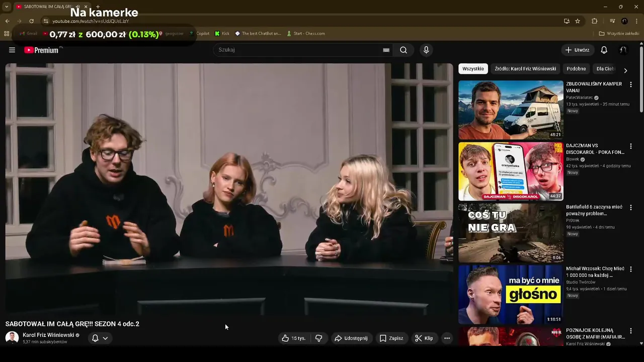Expand notification settings chevron beside bell
Viewport: 644px width, 362px height.
[105, 338]
